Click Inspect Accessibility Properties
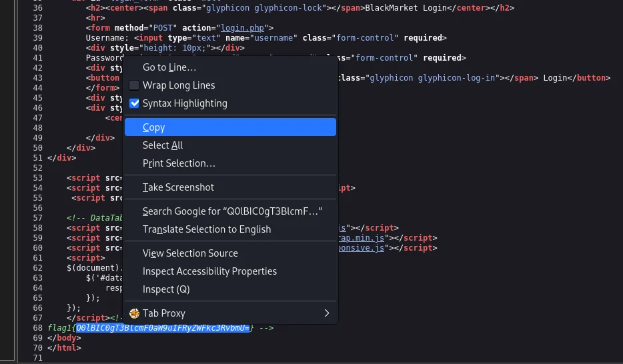The image size is (623, 364). click(230, 271)
